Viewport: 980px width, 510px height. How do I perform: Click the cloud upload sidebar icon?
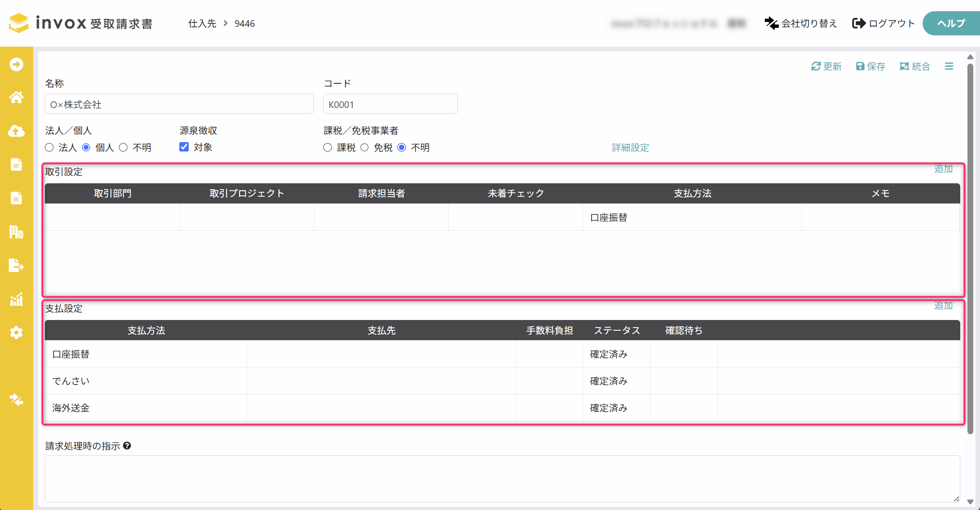coord(16,131)
